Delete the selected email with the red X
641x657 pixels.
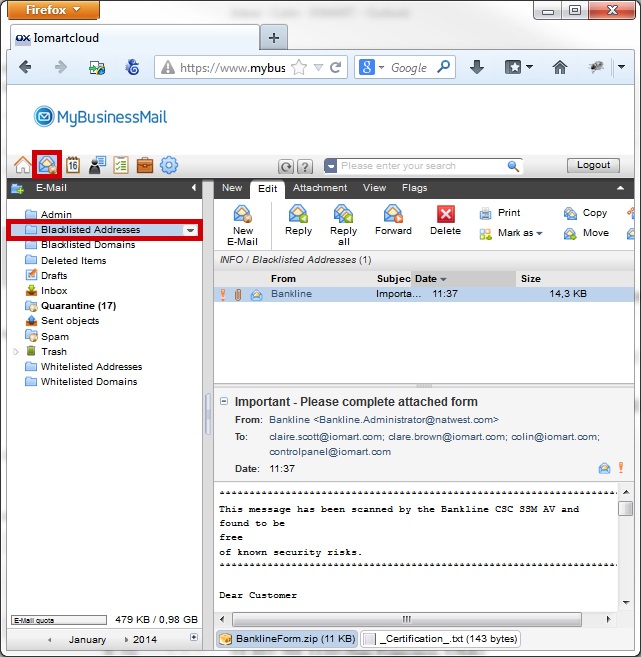(x=446, y=221)
